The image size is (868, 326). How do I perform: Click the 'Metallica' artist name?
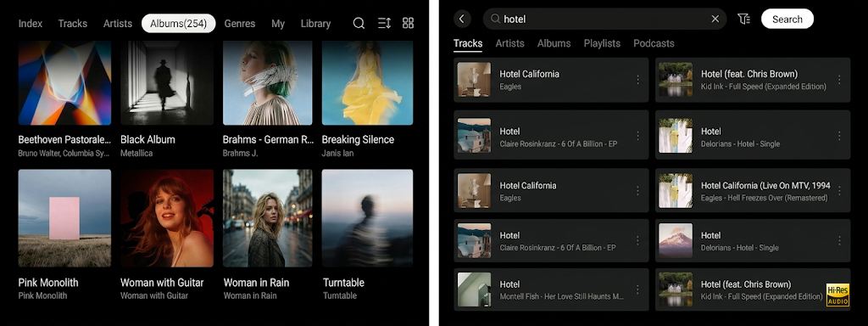point(136,153)
